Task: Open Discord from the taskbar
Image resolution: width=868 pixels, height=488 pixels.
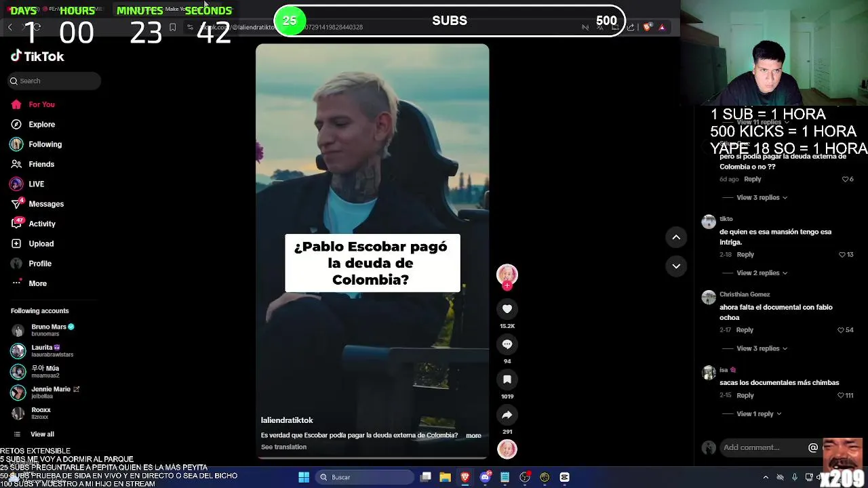Action: (x=485, y=477)
